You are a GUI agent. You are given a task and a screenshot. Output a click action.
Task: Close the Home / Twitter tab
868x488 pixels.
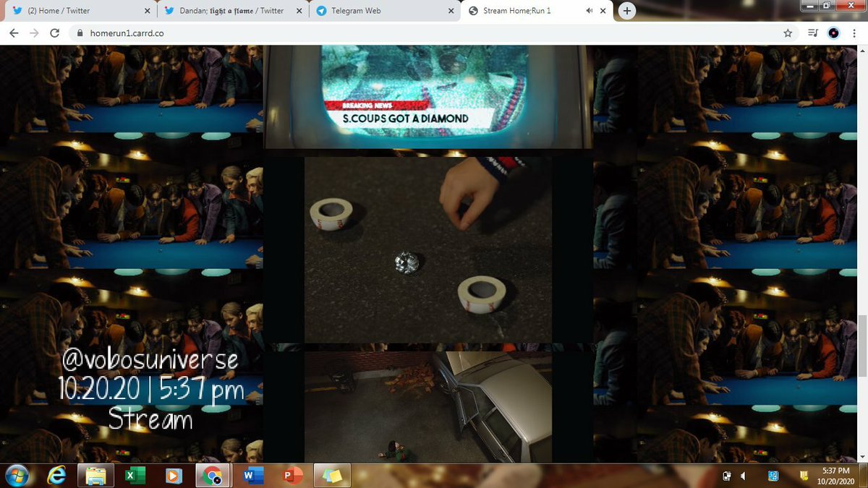(148, 11)
